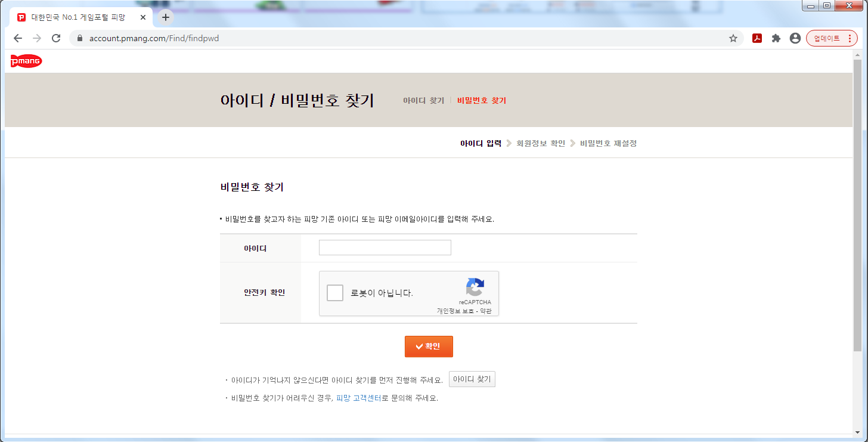Switch to 비밀번호 찾기 tab

(x=482, y=100)
